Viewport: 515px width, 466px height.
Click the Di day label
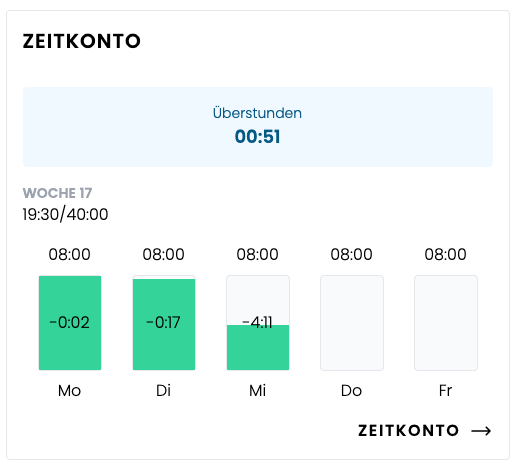163,390
